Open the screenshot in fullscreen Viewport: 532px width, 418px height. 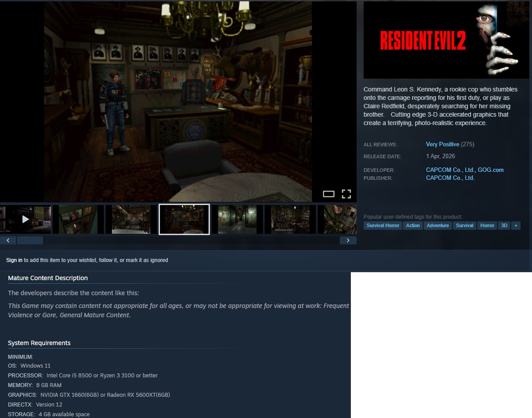(x=346, y=194)
